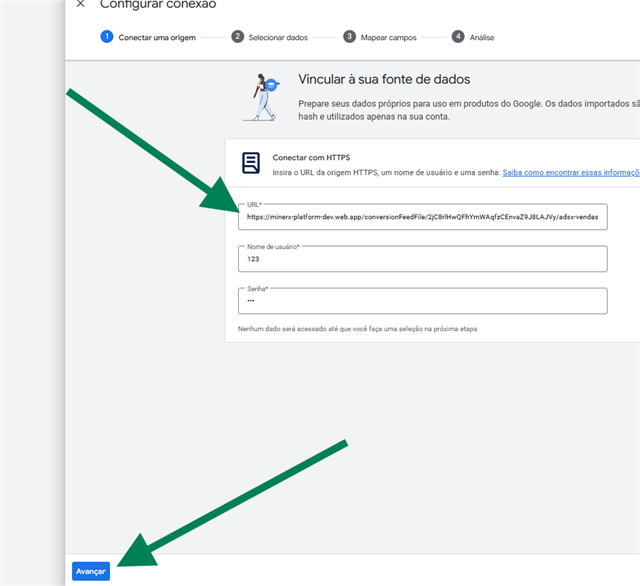Viewport: 640px width, 586px height.
Task: Open Saiba como encontrar essas informações link
Action: coord(571,172)
